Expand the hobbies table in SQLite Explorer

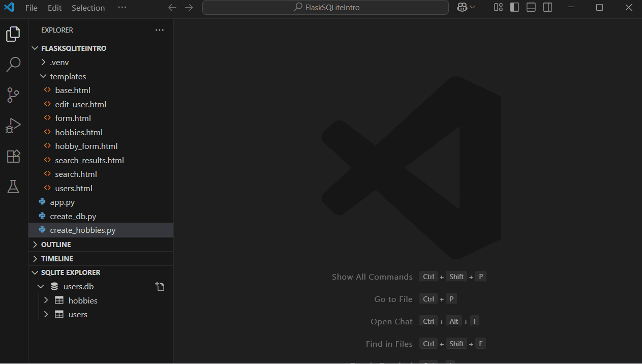click(x=46, y=300)
